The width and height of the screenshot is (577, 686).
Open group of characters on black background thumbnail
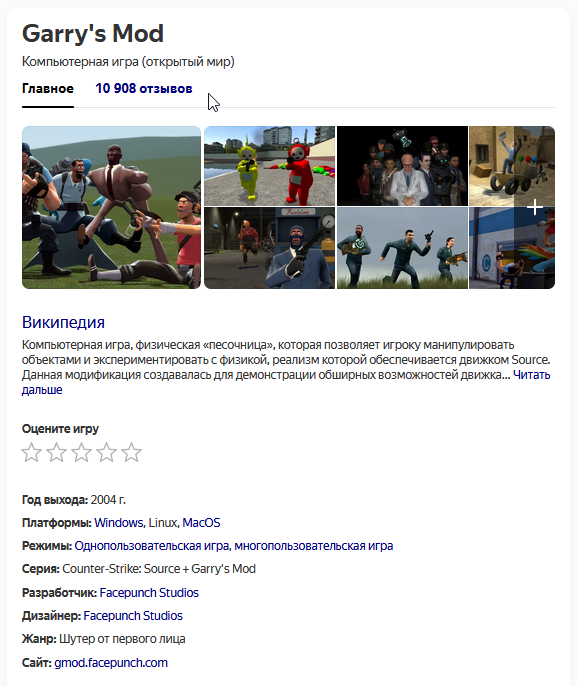tap(402, 166)
